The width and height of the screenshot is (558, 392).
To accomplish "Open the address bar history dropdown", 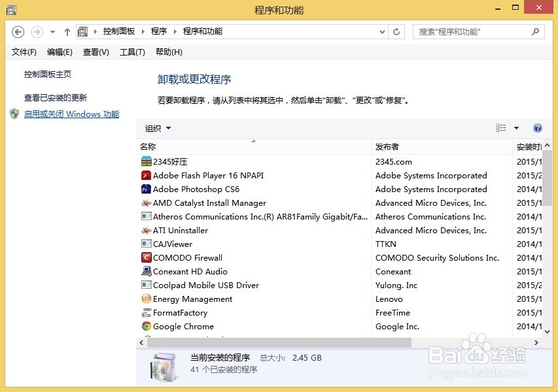I will tap(382, 31).
